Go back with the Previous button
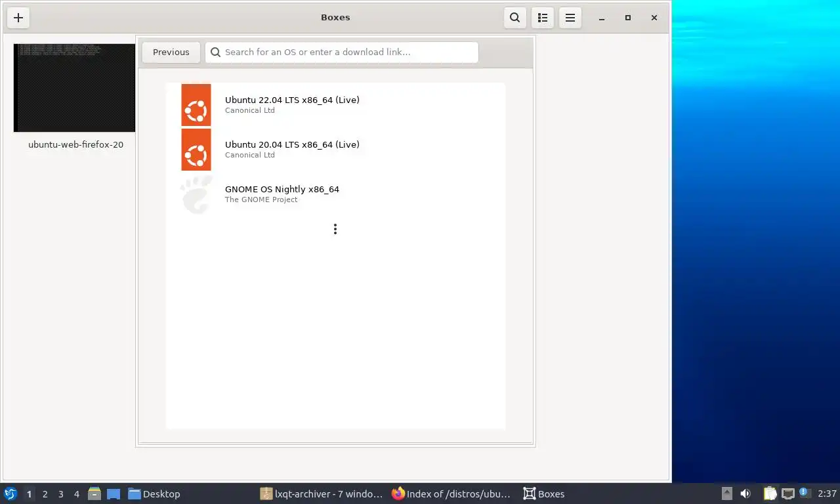The height and width of the screenshot is (504, 840). (x=171, y=52)
